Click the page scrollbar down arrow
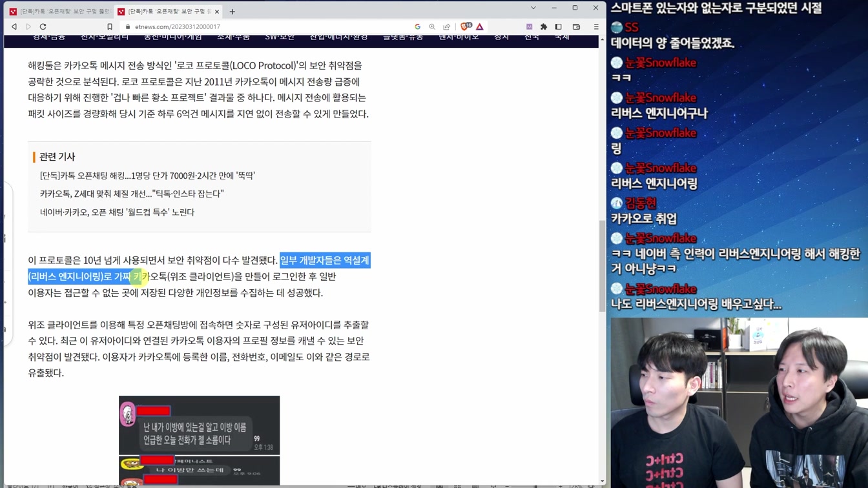Image resolution: width=868 pixels, height=488 pixels. (x=603, y=482)
